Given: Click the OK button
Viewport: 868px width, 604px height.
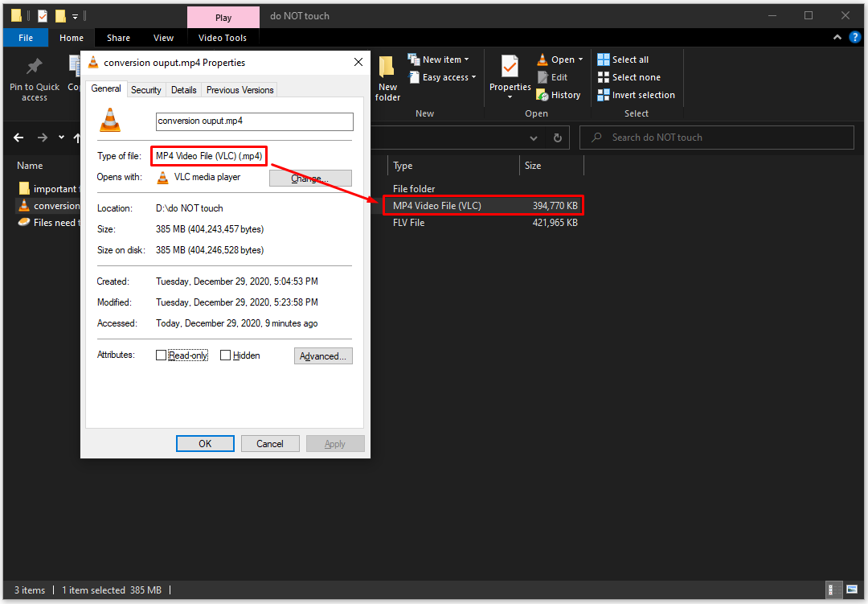Looking at the screenshot, I should tap(205, 444).
